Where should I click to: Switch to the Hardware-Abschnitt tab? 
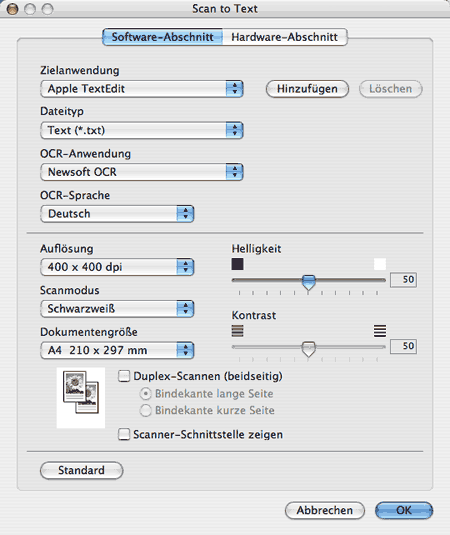coord(285,37)
